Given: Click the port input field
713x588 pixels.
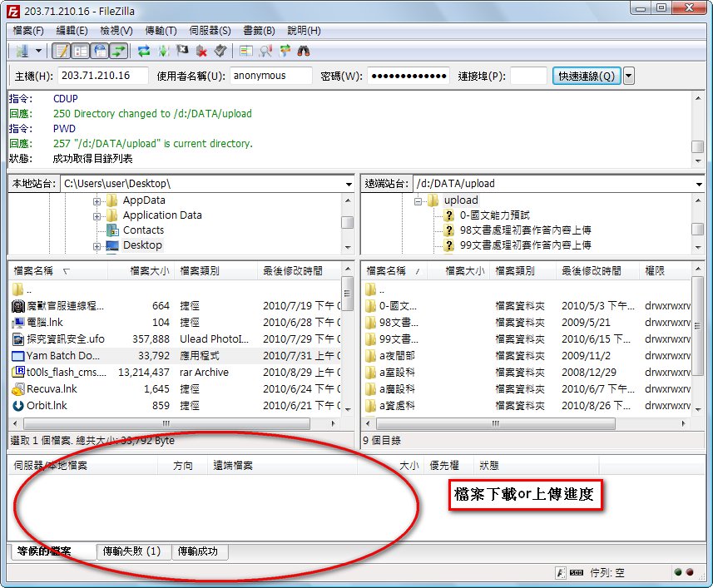Looking at the screenshot, I should 528,76.
